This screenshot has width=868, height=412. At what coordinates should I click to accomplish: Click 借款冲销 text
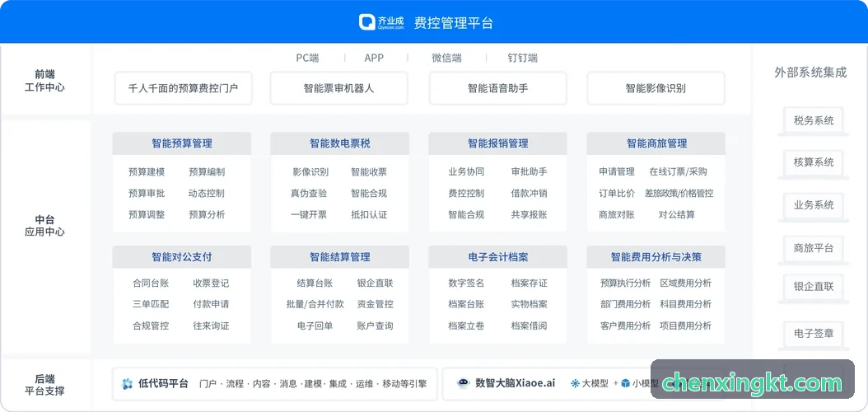point(530,194)
